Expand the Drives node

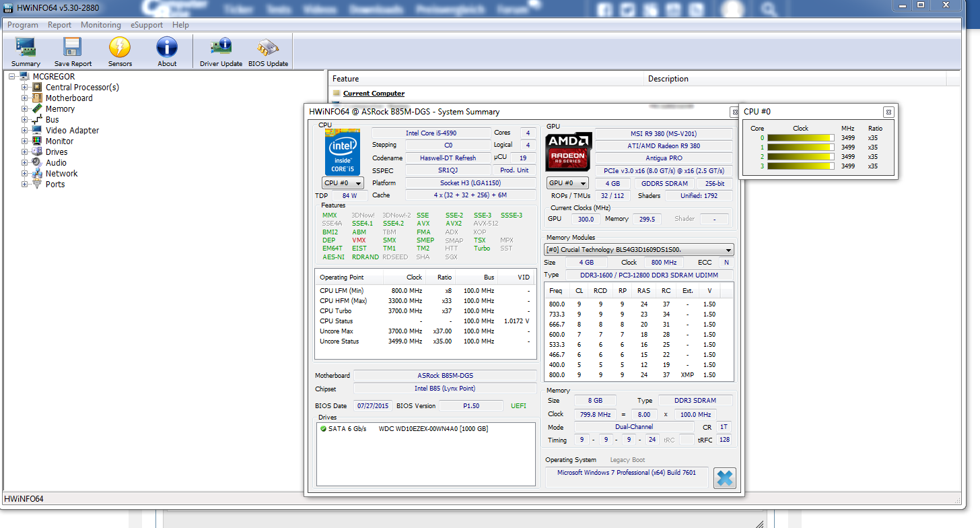click(x=25, y=152)
